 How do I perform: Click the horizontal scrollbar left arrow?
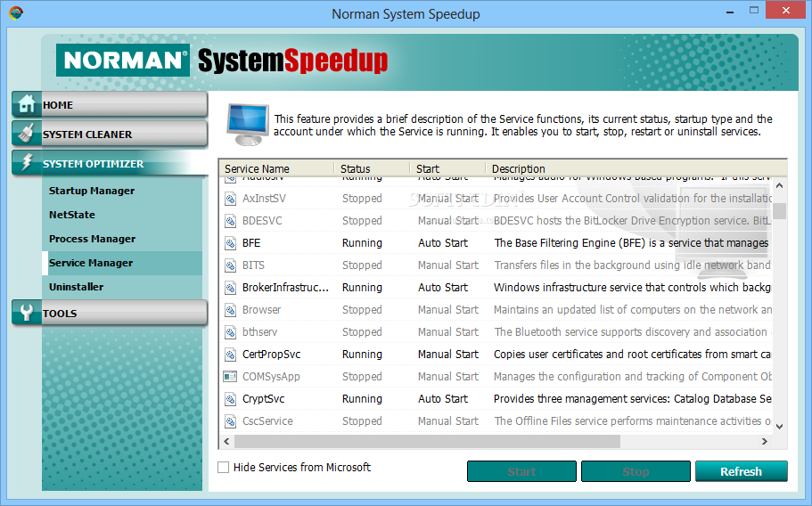coord(226,441)
